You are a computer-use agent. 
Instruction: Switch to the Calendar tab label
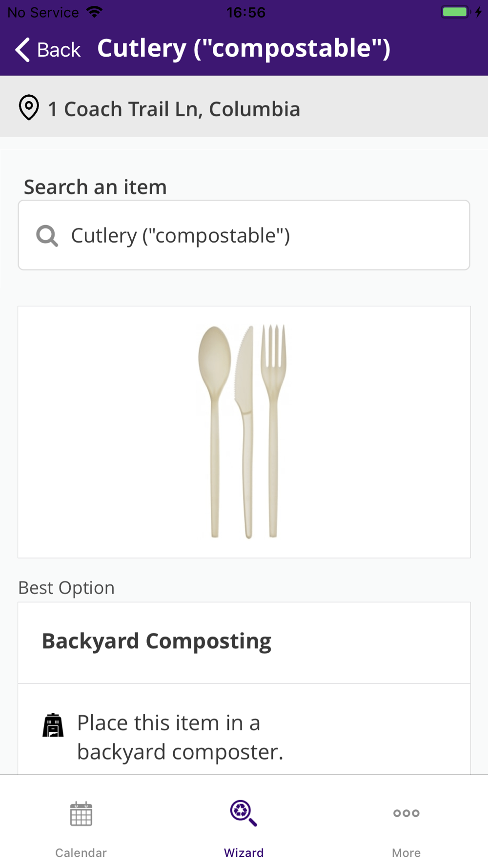pyautogui.click(x=81, y=853)
